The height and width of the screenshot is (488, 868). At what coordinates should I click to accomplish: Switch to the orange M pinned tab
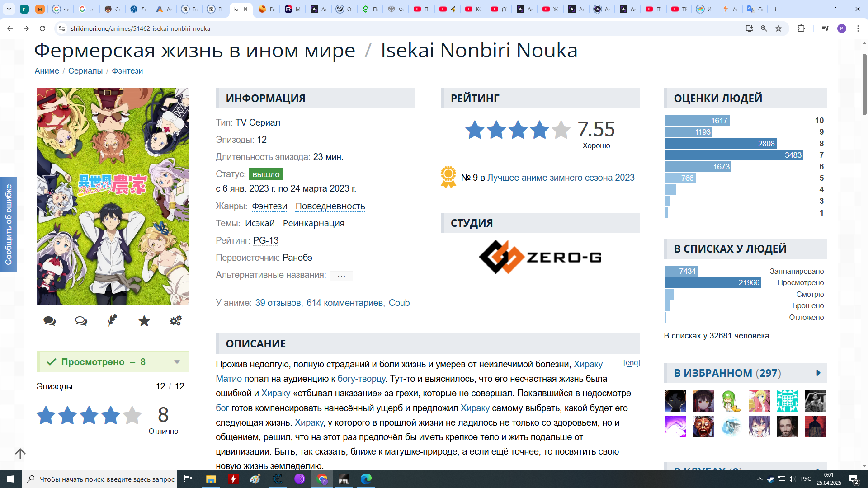click(40, 9)
